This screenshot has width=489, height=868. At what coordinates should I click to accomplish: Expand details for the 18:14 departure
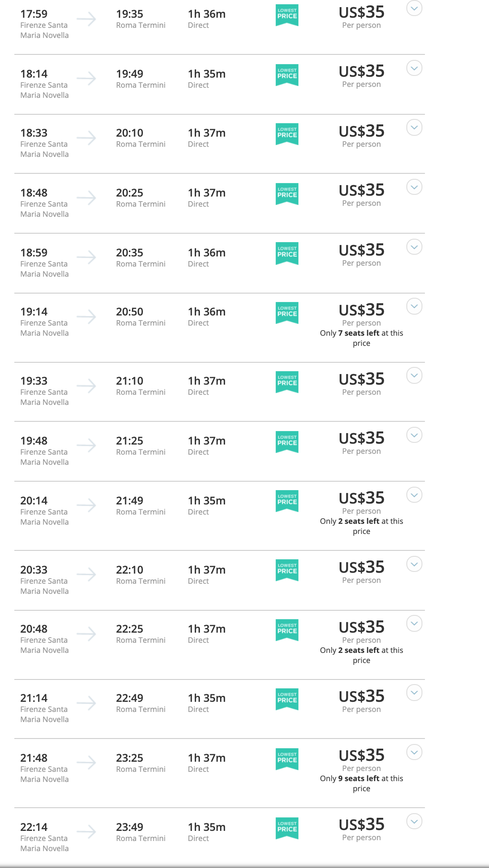414,68
